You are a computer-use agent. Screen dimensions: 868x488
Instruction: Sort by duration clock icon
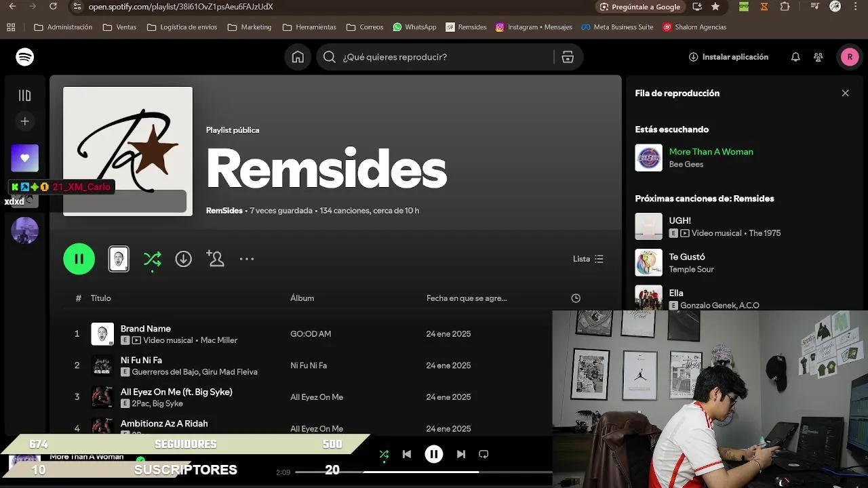coord(576,298)
